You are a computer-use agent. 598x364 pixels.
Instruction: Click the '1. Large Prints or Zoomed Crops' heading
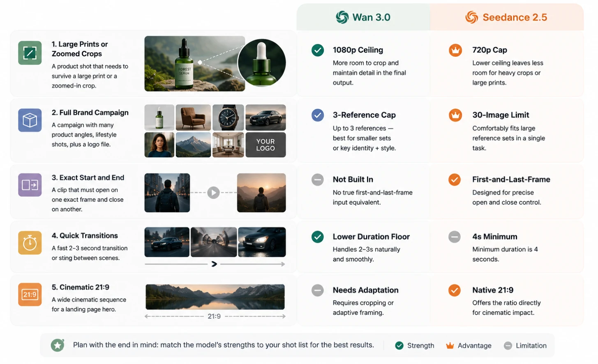pos(80,49)
